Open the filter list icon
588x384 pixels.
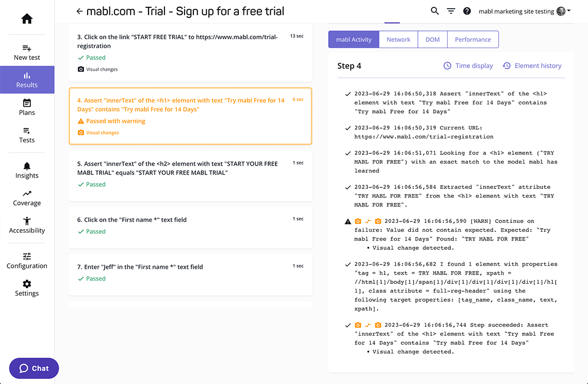pyautogui.click(x=451, y=11)
